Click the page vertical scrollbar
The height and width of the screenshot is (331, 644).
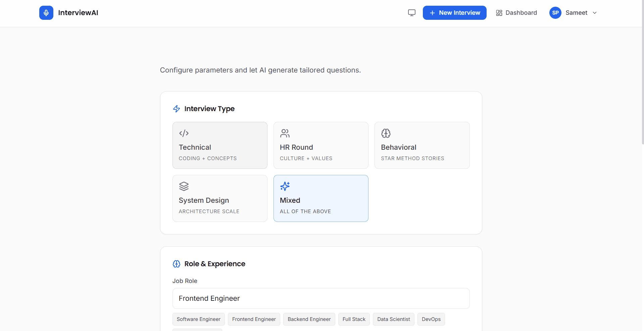(x=642, y=72)
